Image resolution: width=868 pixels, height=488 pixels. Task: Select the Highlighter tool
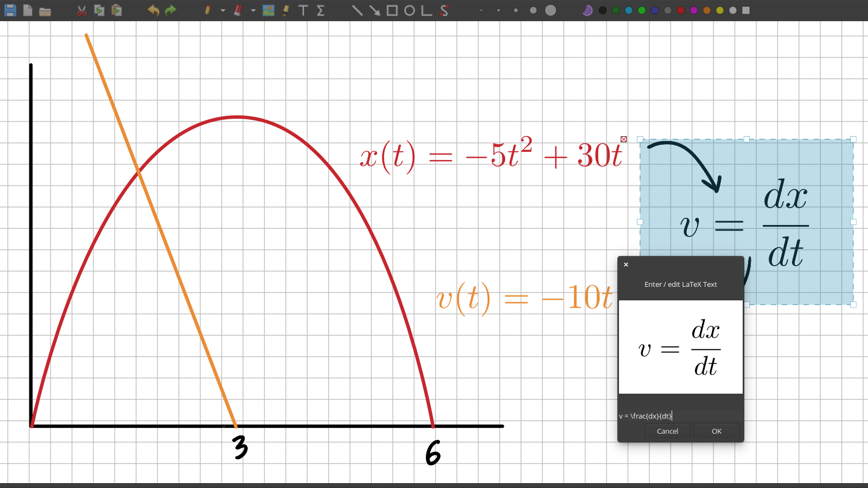[286, 10]
